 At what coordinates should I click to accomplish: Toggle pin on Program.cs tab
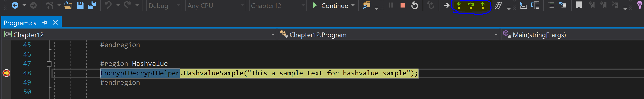coord(45,23)
